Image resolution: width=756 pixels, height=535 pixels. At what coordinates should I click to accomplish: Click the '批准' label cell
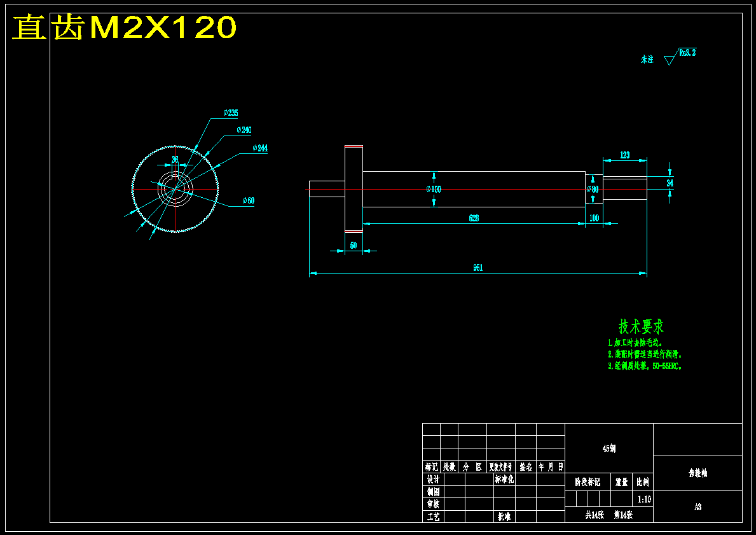tap(504, 517)
